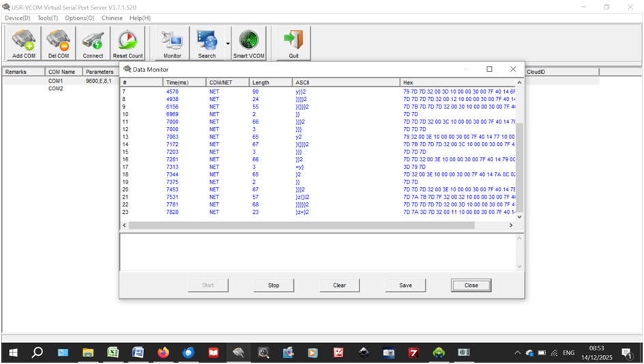Open the Monitor tool
Viewport: 644px width, 364px height.
coord(172,44)
